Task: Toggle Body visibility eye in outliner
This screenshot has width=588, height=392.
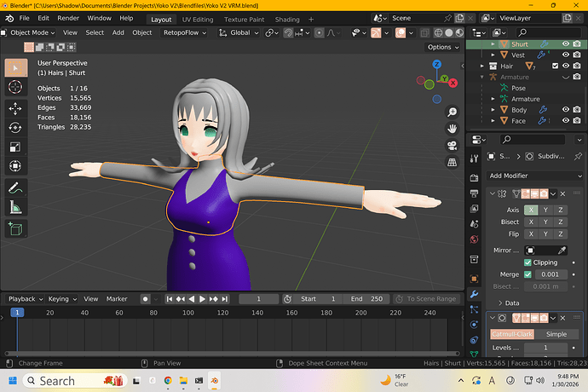Action: point(566,110)
